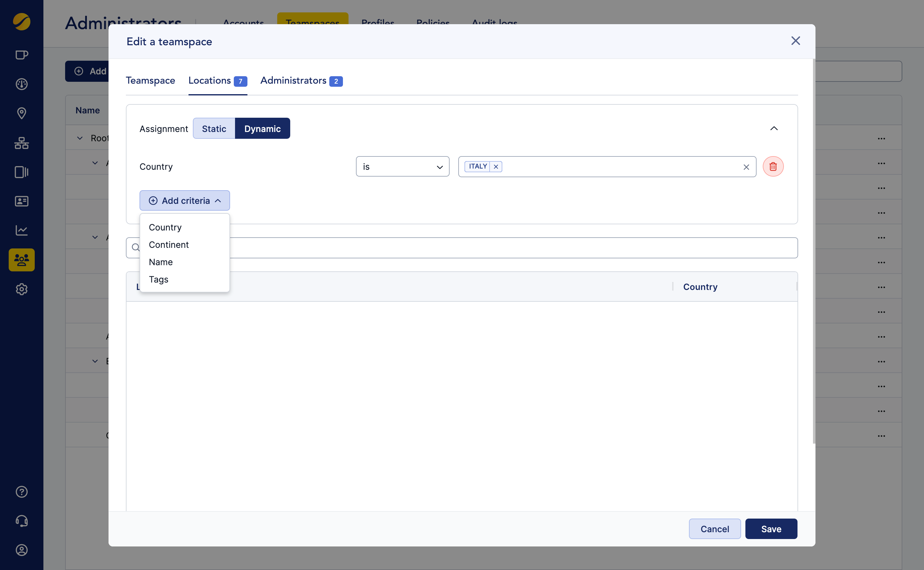
Task: Switch assignment to Static
Action: [x=214, y=128]
